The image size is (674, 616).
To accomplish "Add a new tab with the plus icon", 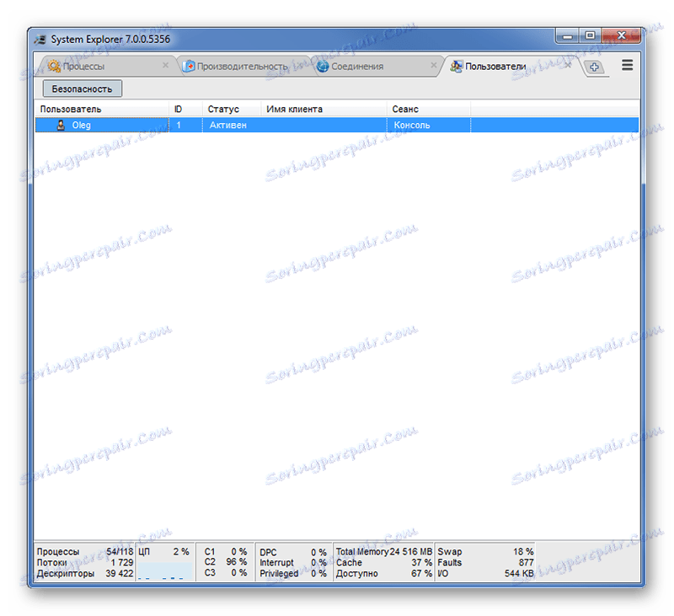I will pyautogui.click(x=594, y=67).
